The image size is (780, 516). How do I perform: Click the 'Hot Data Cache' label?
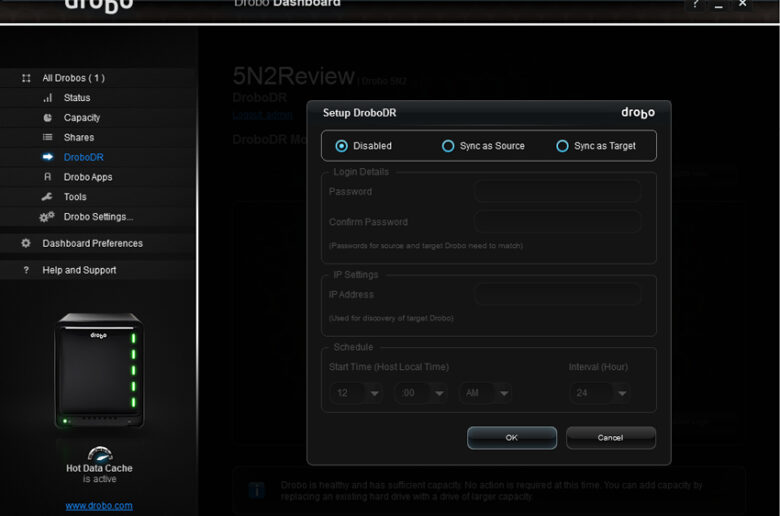tap(99, 468)
